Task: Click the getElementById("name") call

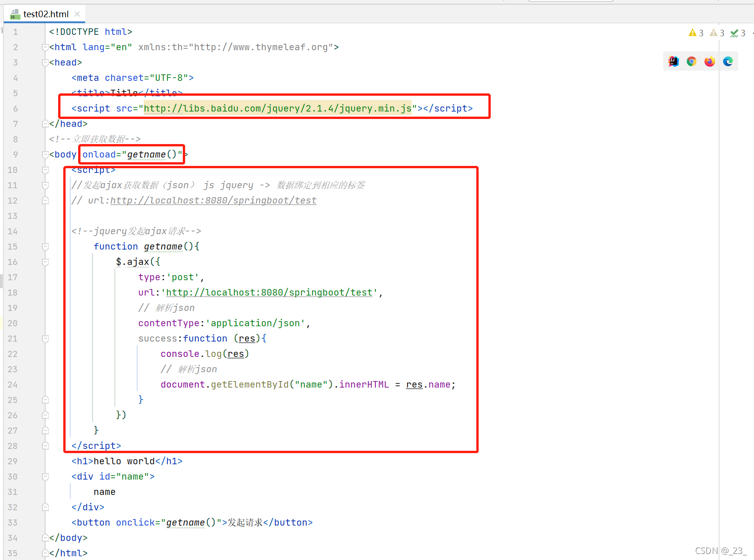Action: pos(272,384)
